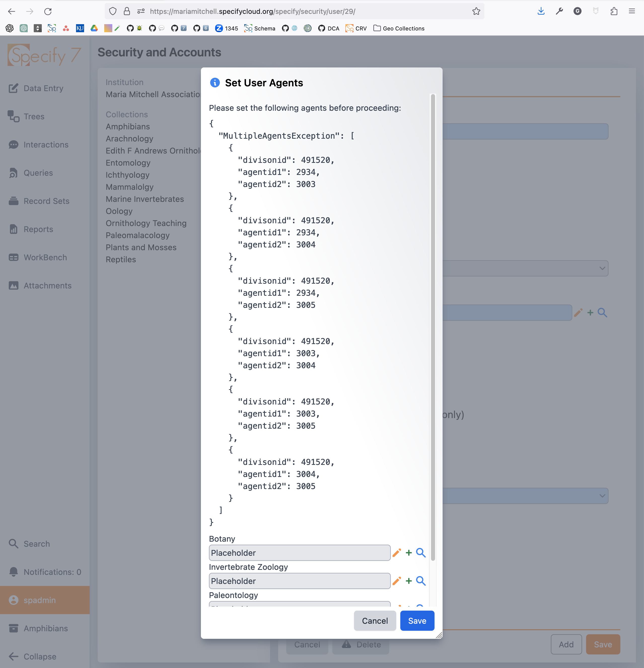Open the Search panel

[36, 544]
